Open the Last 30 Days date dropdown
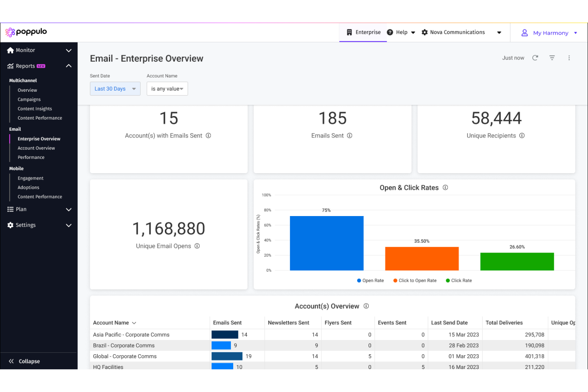 coord(115,89)
